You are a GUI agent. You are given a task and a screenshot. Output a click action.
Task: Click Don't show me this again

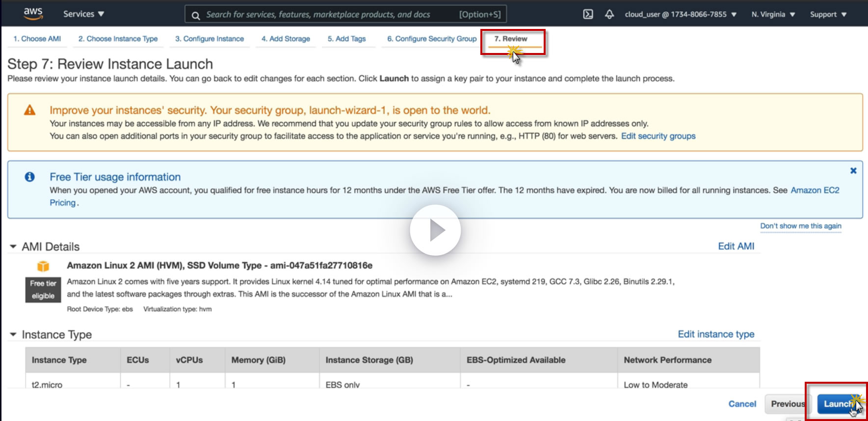pyautogui.click(x=801, y=226)
